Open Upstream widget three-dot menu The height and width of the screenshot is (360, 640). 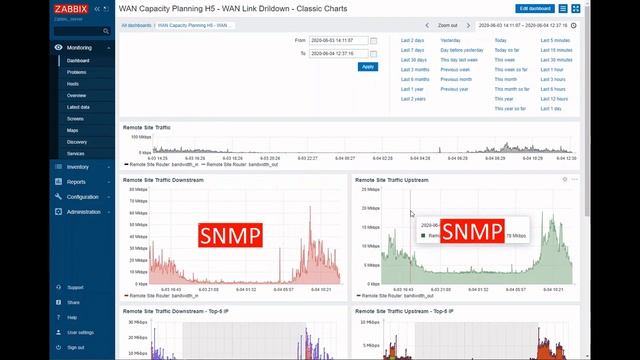(575, 179)
